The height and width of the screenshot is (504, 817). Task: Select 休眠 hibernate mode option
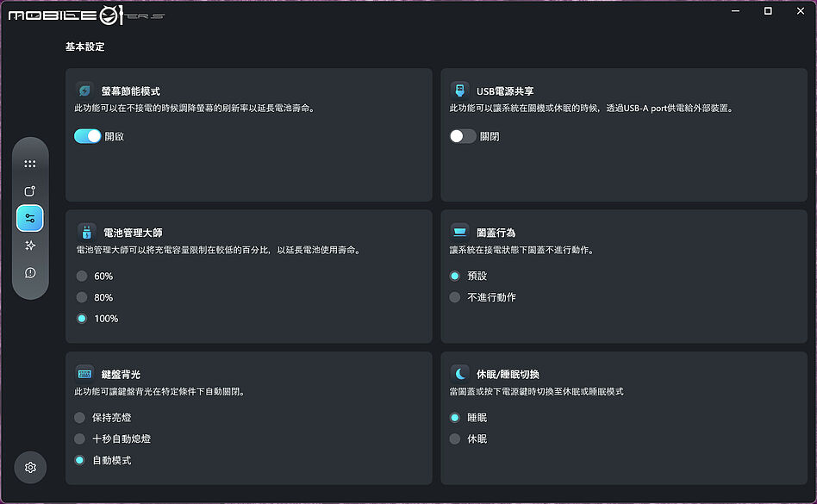455,439
